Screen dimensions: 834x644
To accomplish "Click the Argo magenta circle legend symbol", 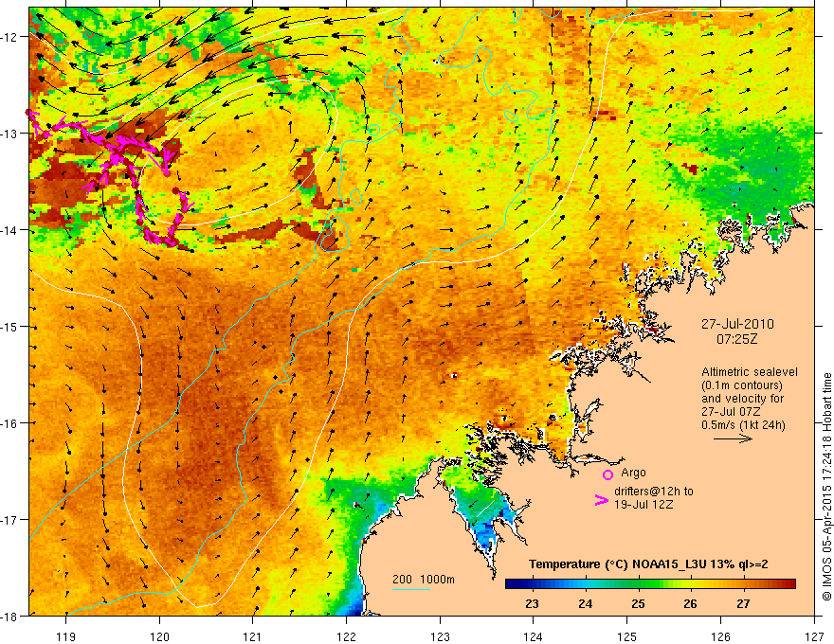I will click(607, 474).
